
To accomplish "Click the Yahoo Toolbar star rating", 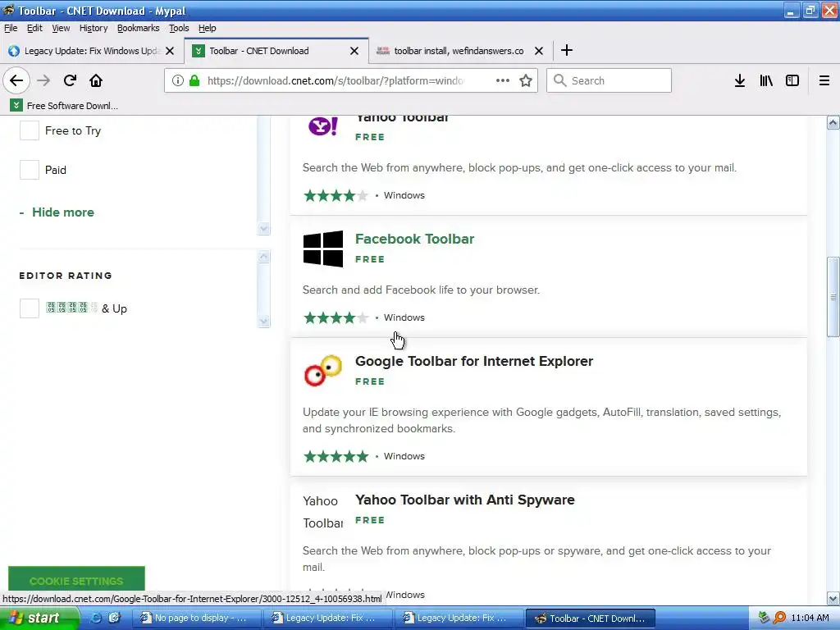I will (336, 195).
